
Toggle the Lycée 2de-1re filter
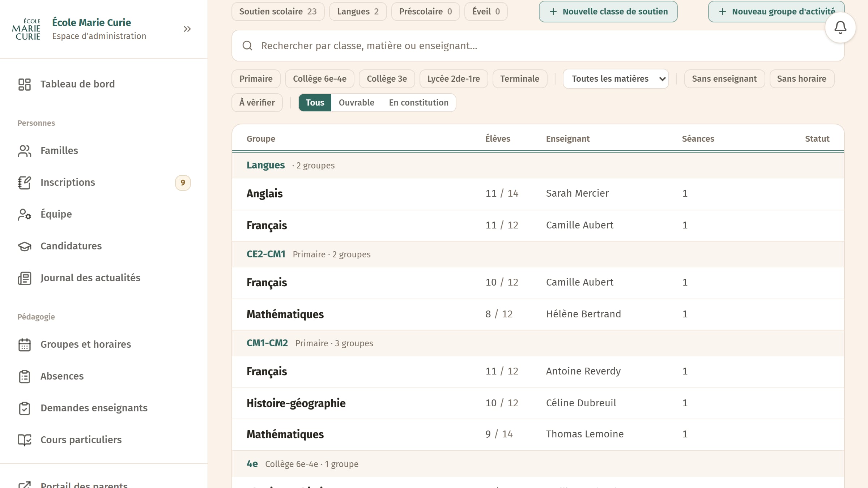[x=454, y=79]
